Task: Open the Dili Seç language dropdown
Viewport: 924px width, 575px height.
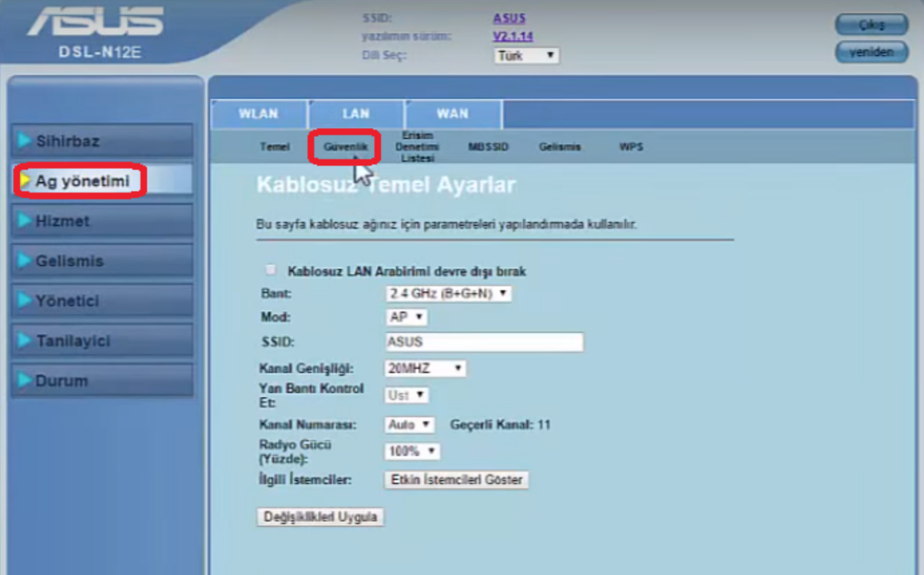Action: 526,55
